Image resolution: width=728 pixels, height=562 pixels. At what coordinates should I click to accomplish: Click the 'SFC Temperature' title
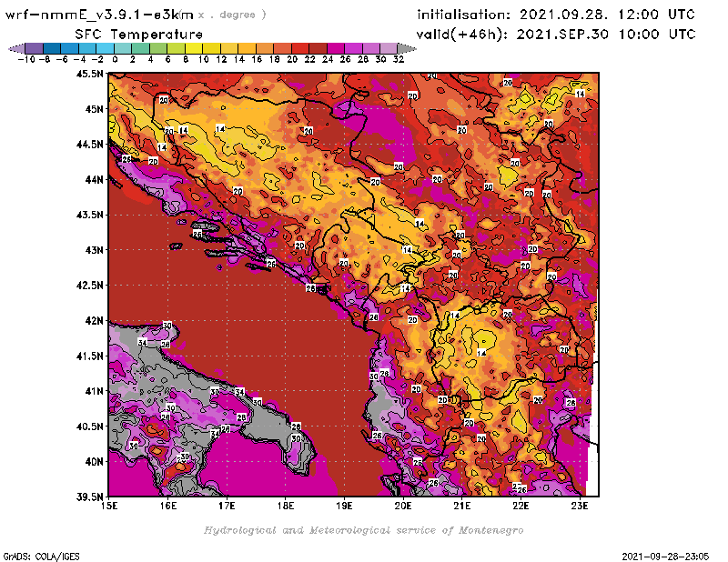point(139,35)
